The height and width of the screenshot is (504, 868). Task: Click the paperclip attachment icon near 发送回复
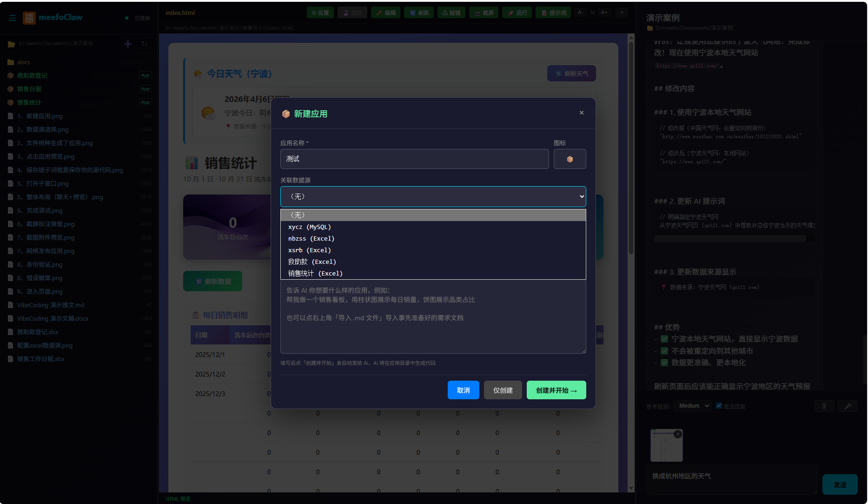point(824,406)
